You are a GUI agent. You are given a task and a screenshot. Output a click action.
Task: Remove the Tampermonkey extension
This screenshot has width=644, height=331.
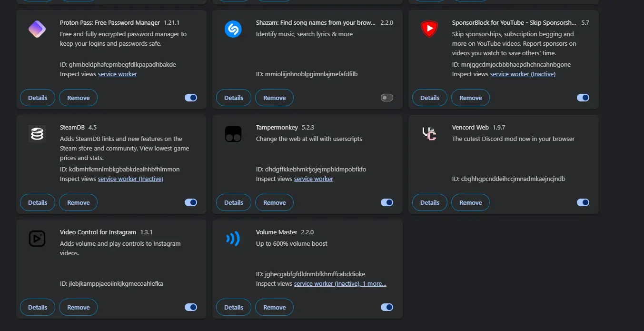[x=275, y=202]
